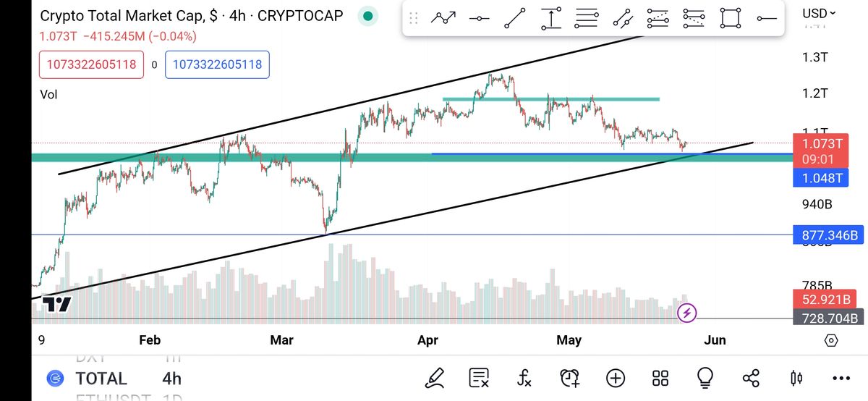
Task: Open the chart layout grid
Action: 660,378
